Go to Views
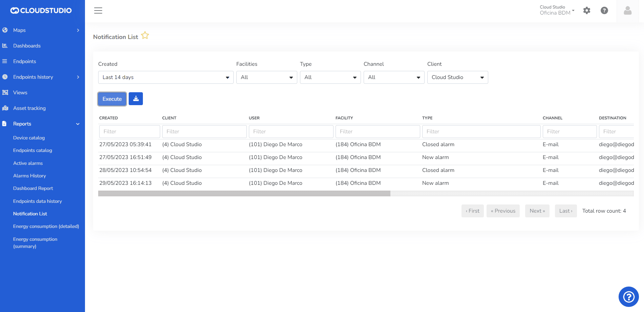 point(20,93)
